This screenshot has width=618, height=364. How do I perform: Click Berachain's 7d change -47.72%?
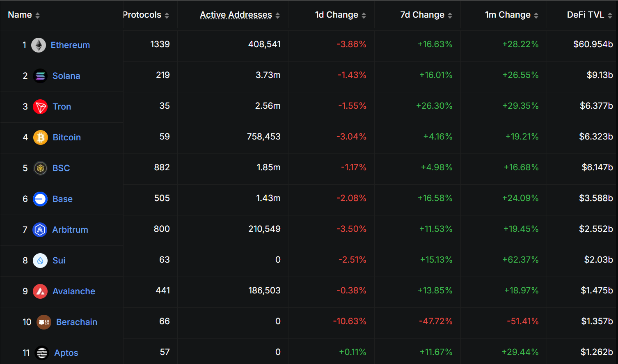(436, 321)
